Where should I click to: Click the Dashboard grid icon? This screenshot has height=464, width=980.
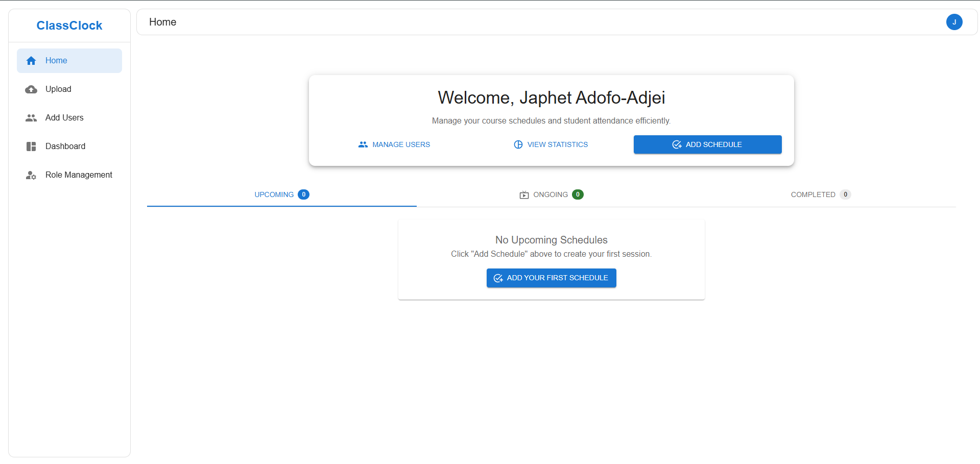[x=31, y=146]
